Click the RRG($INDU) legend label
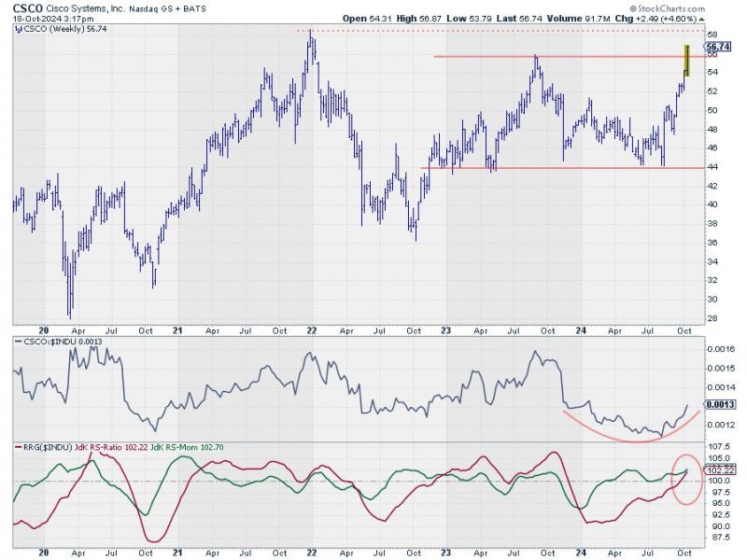The width and height of the screenshot is (747, 560). click(x=48, y=448)
